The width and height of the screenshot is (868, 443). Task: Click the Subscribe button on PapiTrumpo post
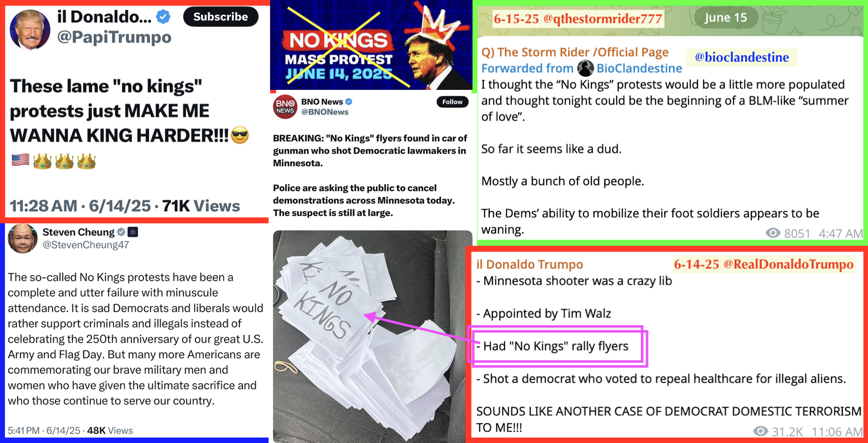[221, 17]
